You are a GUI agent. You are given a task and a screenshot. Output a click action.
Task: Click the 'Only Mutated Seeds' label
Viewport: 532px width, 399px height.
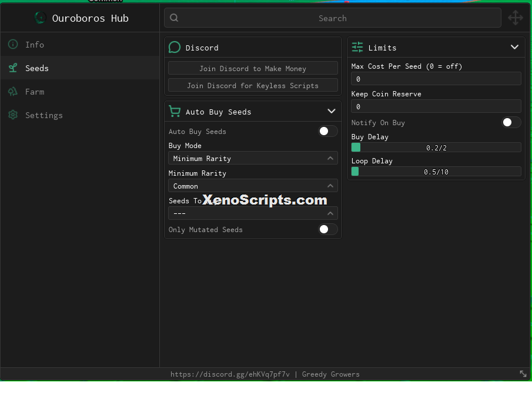205,230
